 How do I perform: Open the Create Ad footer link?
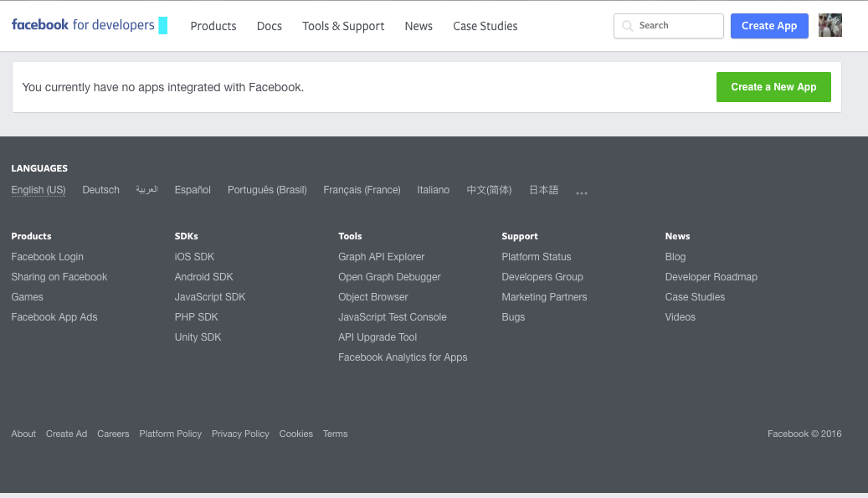point(66,434)
